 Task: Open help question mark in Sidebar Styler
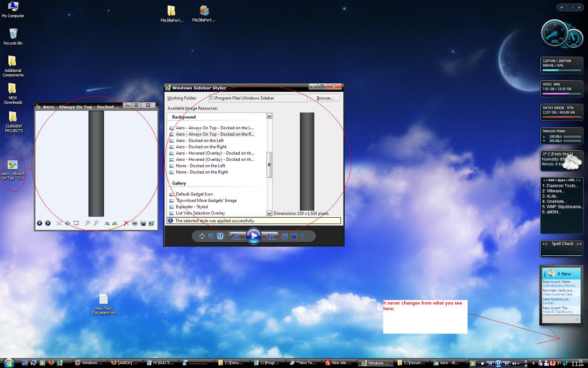point(303,236)
